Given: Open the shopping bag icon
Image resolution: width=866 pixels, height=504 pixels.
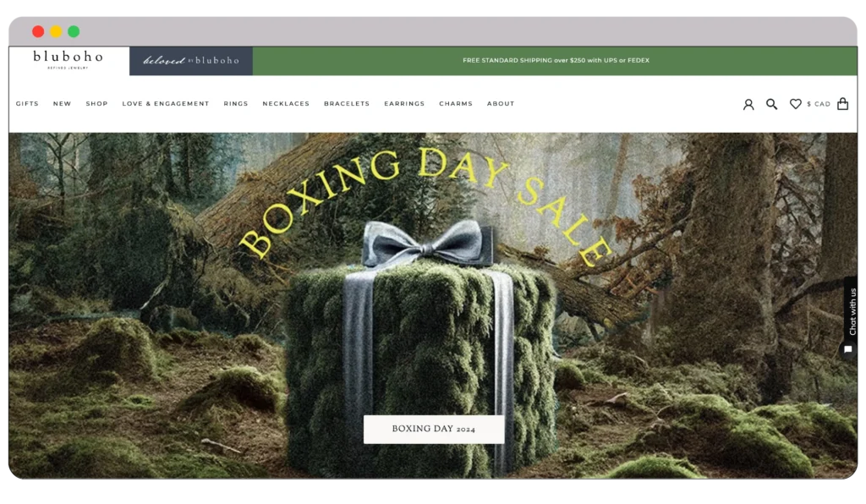Looking at the screenshot, I should coord(842,104).
